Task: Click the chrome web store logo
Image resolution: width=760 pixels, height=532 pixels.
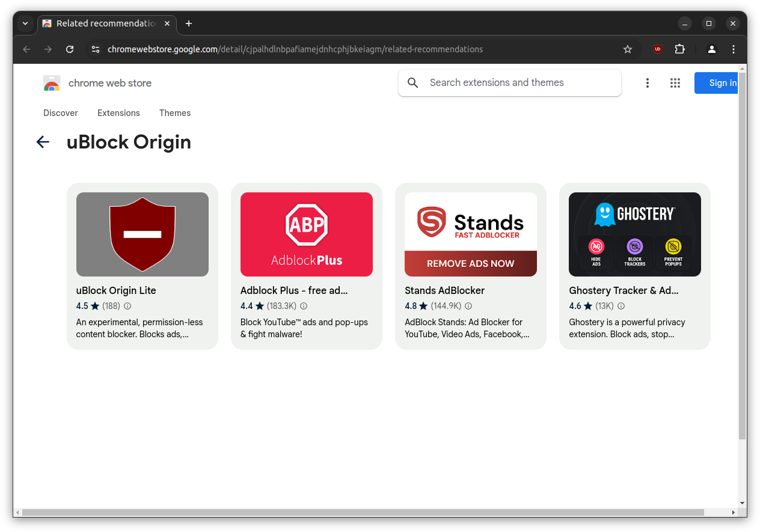Action: click(52, 83)
